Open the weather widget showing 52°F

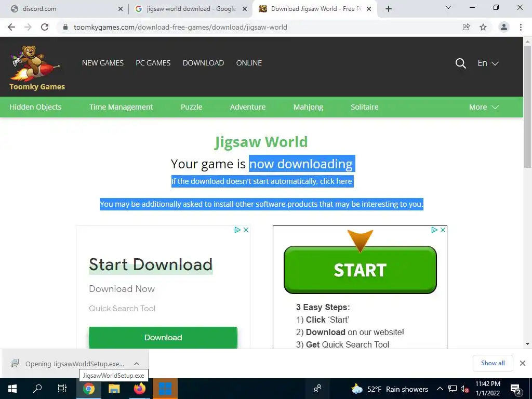[x=390, y=389]
